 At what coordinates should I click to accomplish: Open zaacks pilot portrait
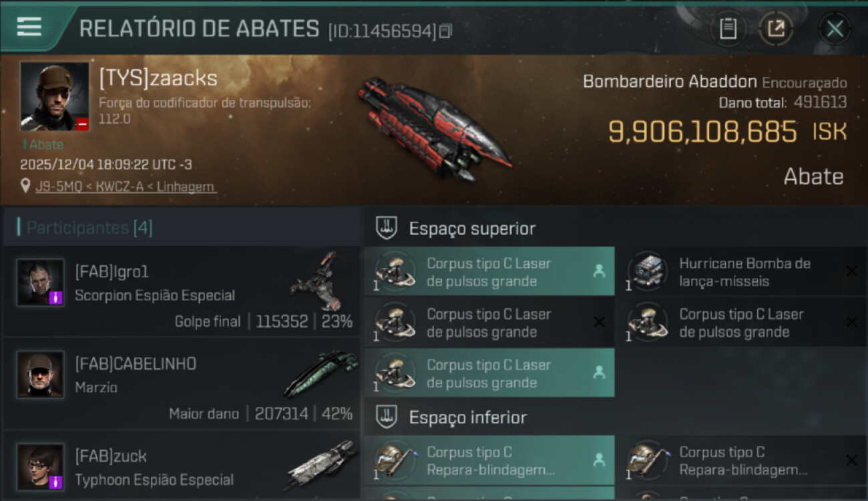pos(55,96)
